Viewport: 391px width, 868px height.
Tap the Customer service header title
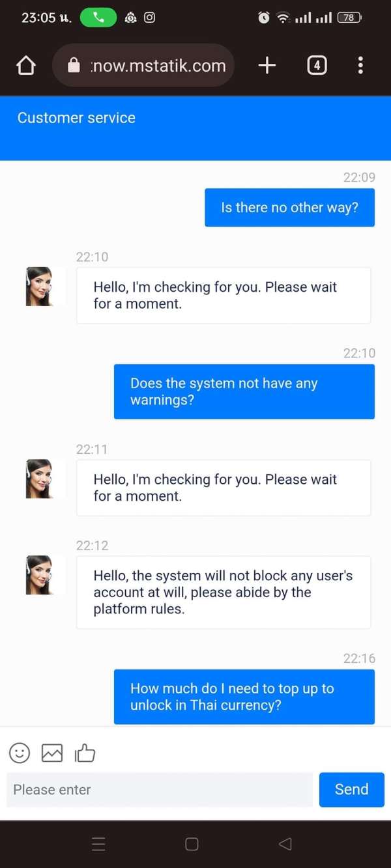point(76,118)
